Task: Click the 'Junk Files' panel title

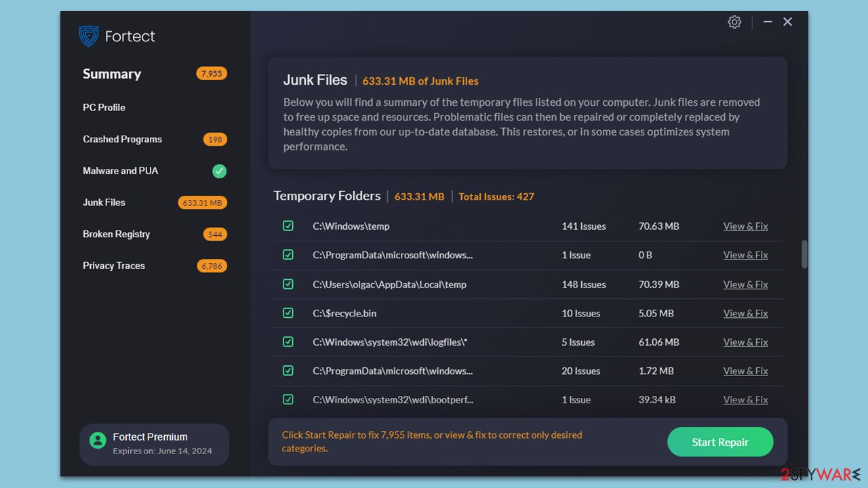Action: coord(315,80)
